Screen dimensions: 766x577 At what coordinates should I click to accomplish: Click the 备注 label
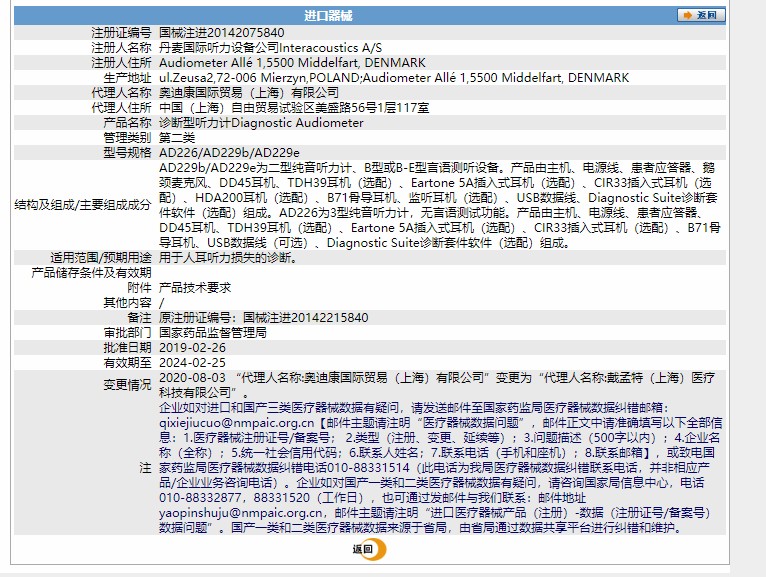[139, 318]
